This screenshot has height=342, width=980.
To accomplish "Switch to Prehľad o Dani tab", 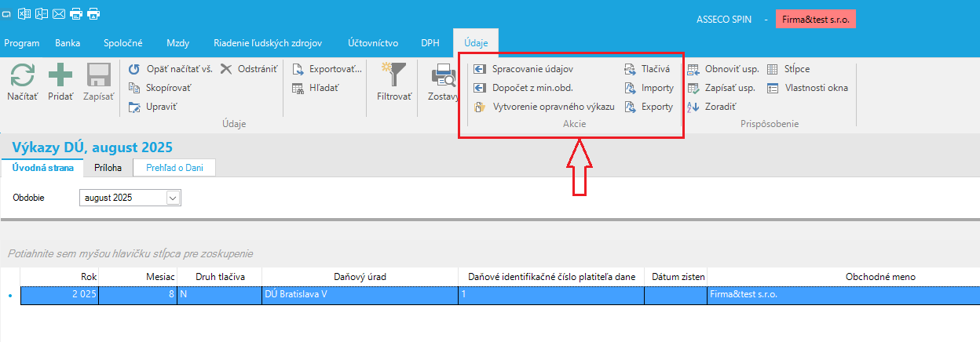I will pos(174,168).
